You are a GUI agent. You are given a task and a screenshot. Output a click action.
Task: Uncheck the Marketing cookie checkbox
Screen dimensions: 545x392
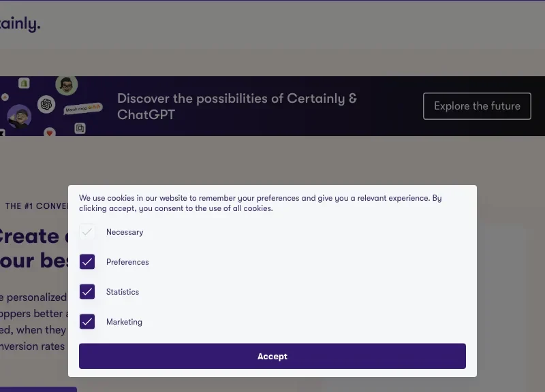(87, 322)
